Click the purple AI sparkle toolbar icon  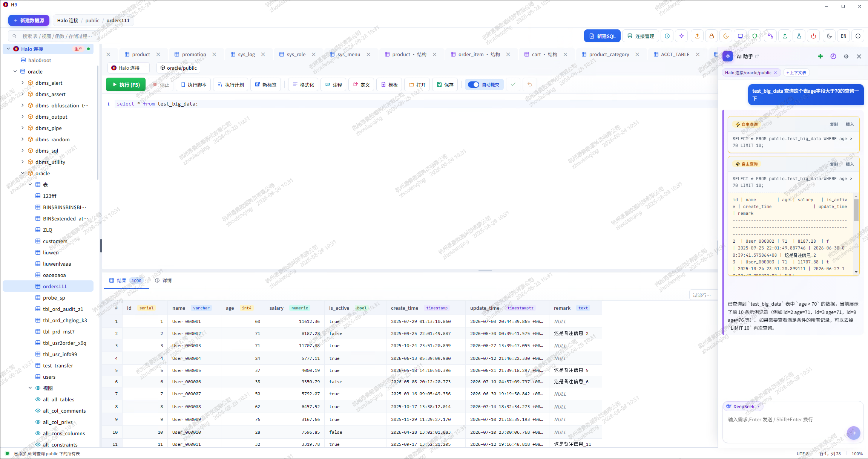[681, 36]
